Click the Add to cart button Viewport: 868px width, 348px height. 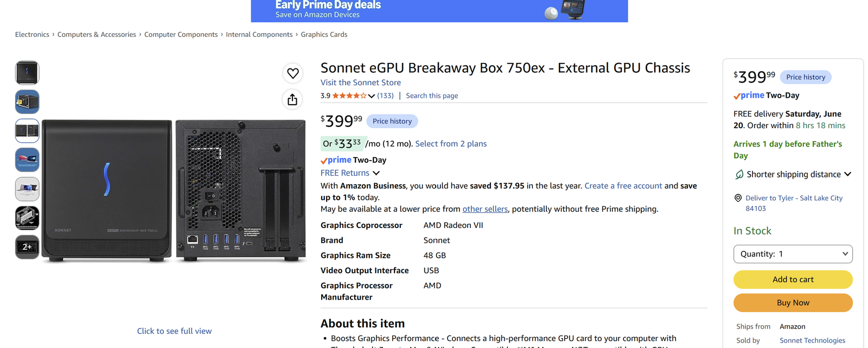(793, 280)
